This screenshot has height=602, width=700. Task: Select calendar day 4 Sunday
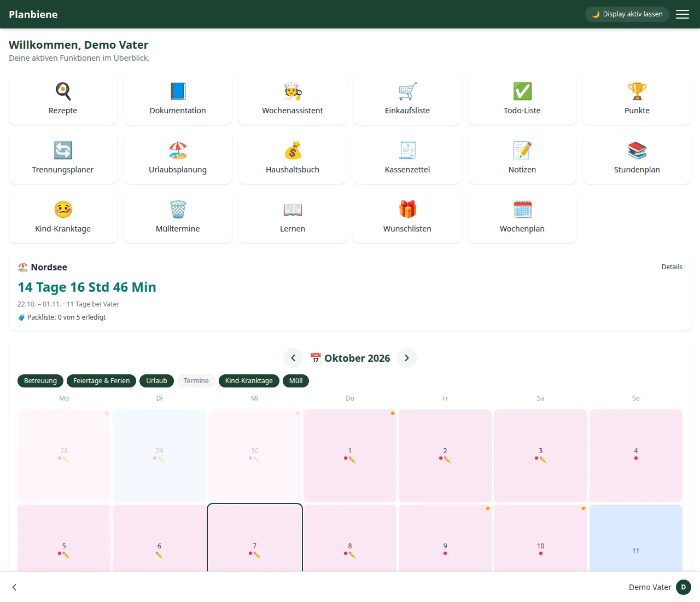[636, 456]
